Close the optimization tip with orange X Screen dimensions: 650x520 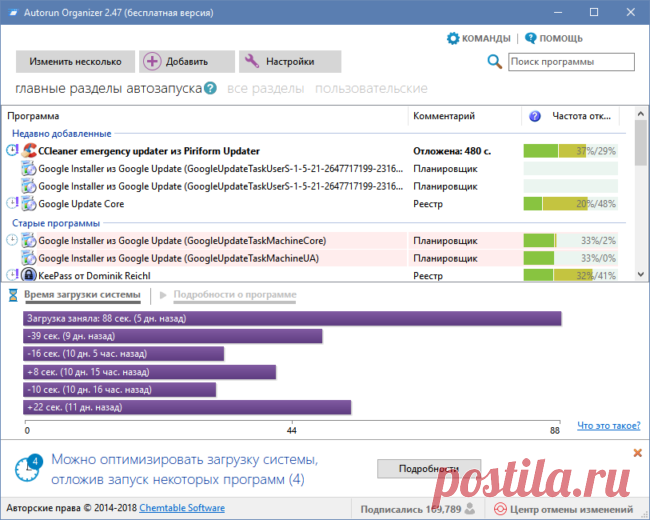pos(638,453)
